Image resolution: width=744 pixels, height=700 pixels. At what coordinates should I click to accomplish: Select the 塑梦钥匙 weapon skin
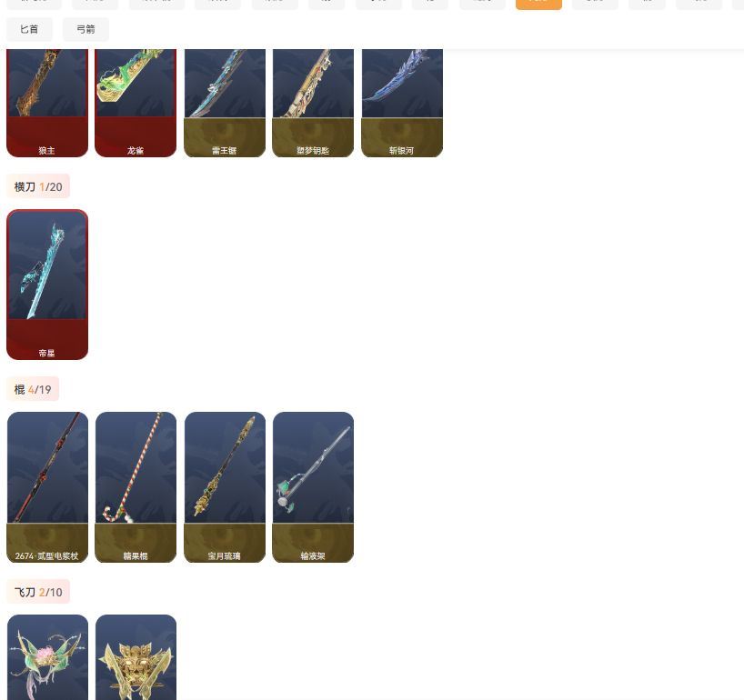[x=313, y=103]
